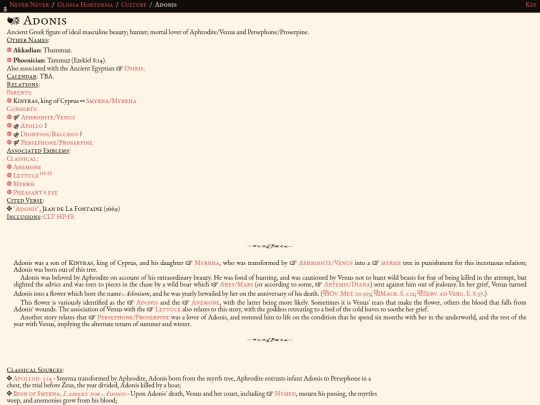540x405 pixels.
Task: Open Apollod. 3.14 classical source
Action: [32, 378]
